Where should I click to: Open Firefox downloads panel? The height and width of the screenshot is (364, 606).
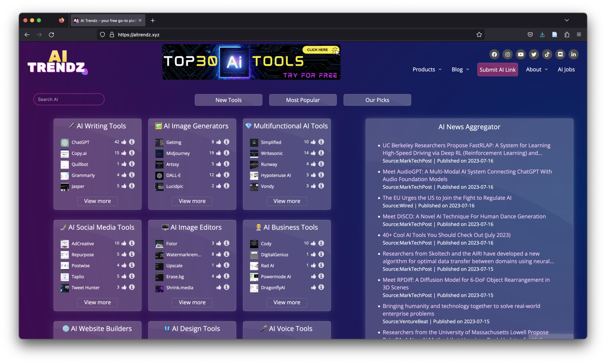tap(542, 35)
